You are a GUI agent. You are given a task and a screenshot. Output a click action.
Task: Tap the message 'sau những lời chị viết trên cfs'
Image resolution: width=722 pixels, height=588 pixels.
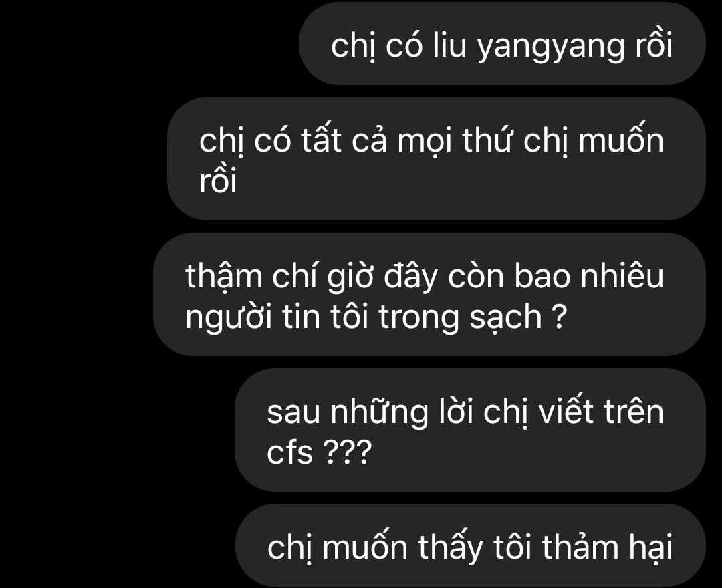coord(470,430)
